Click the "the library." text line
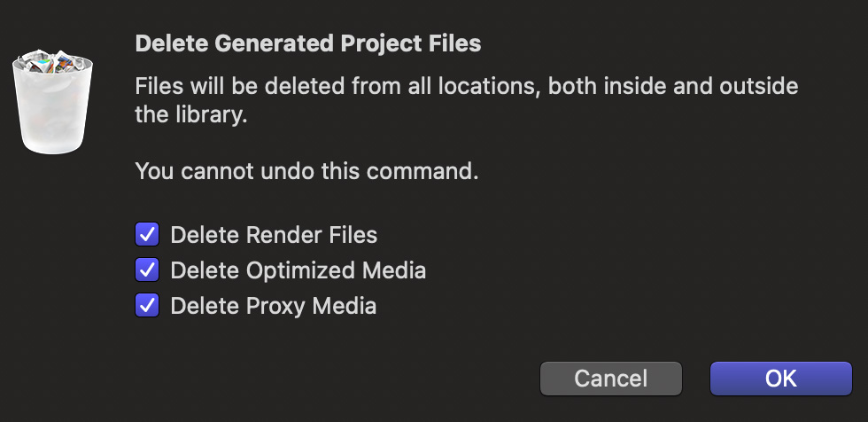The height and width of the screenshot is (422, 868). [191, 114]
